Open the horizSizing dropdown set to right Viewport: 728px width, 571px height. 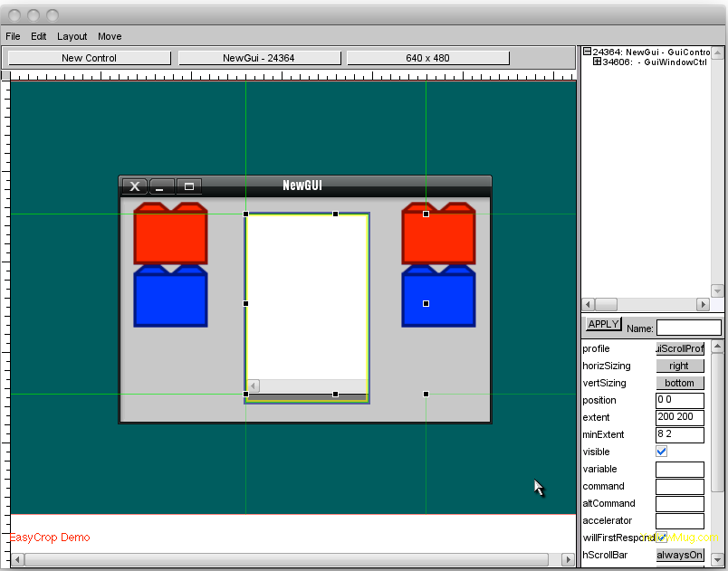[x=679, y=366]
